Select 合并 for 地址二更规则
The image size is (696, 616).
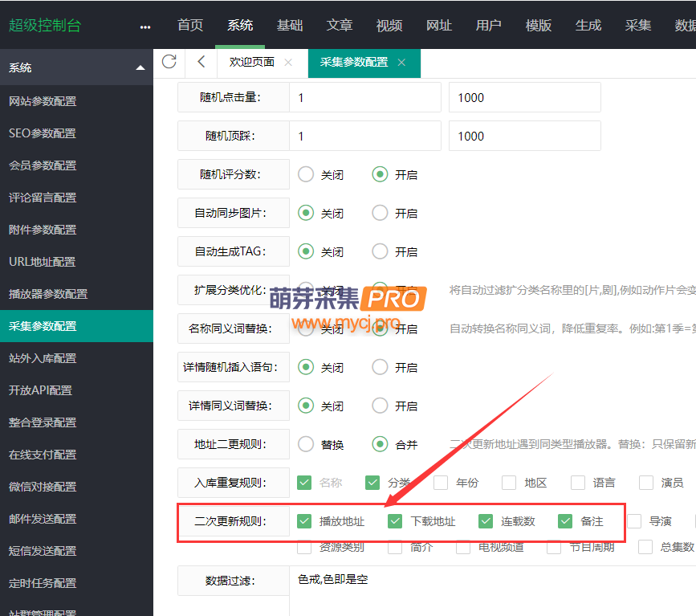pyautogui.click(x=380, y=445)
